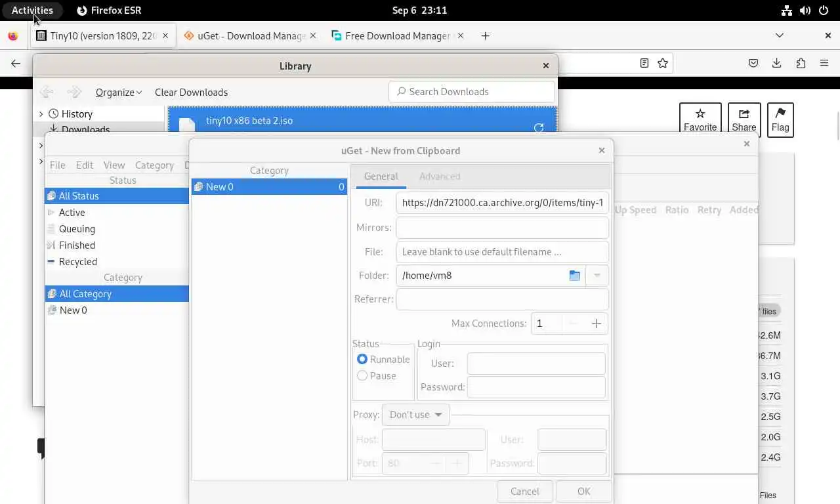840x504 pixels.
Task: Close the uGet New from Clipboard dialog
Action: pos(602,150)
